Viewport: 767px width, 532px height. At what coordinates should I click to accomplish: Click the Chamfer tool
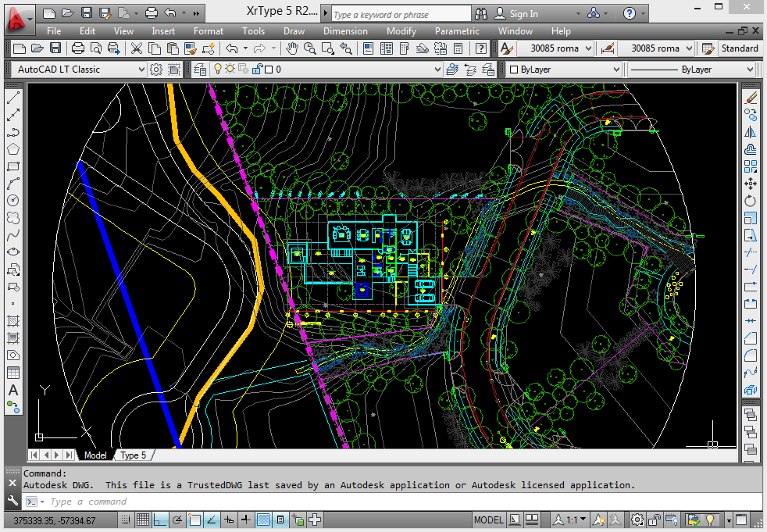[x=751, y=338]
